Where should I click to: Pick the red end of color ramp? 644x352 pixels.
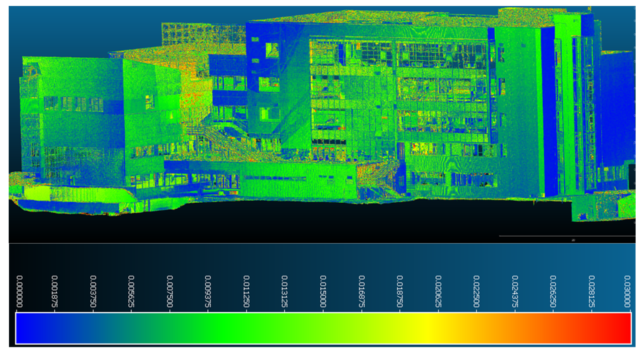coord(626,328)
